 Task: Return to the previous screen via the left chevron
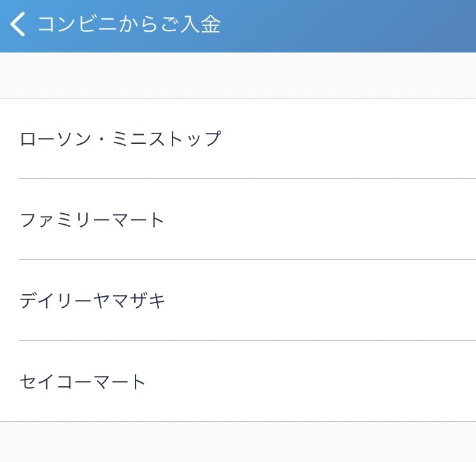point(18,24)
